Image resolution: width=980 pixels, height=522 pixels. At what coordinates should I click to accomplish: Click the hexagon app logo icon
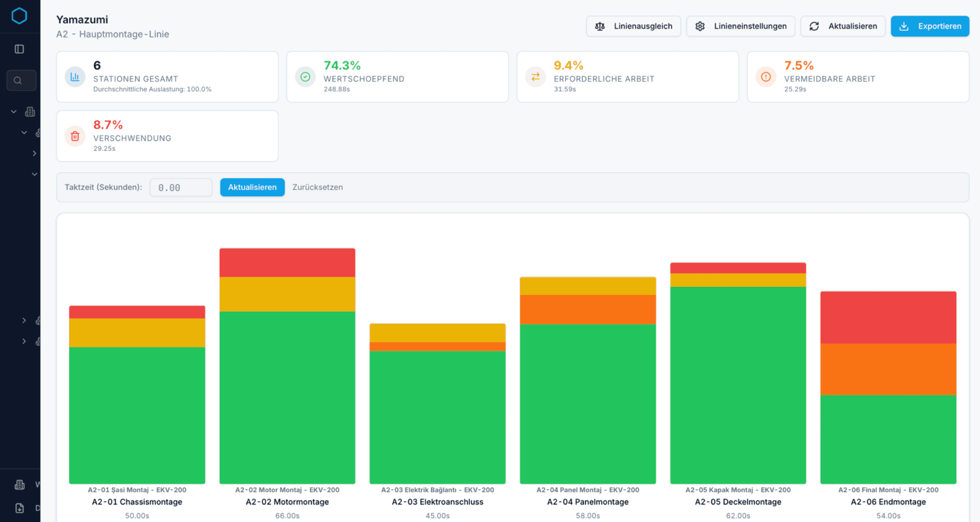click(19, 16)
